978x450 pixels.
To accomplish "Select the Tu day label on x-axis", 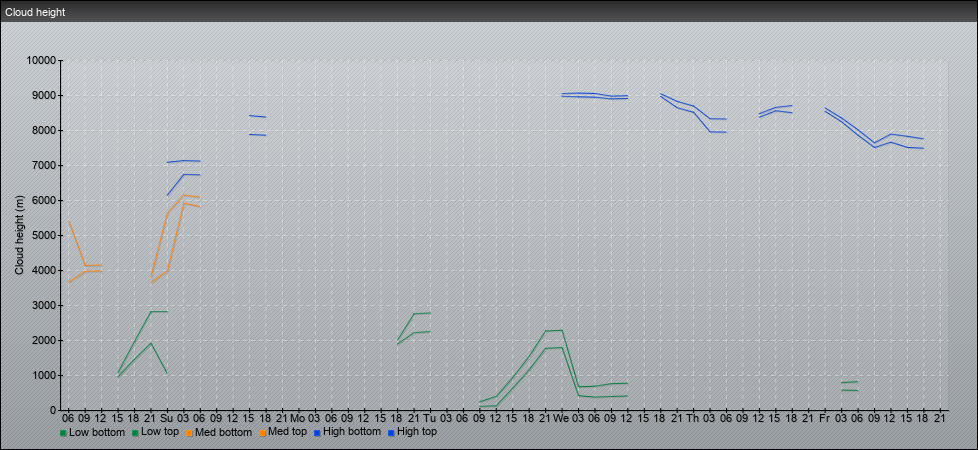I will (430, 418).
